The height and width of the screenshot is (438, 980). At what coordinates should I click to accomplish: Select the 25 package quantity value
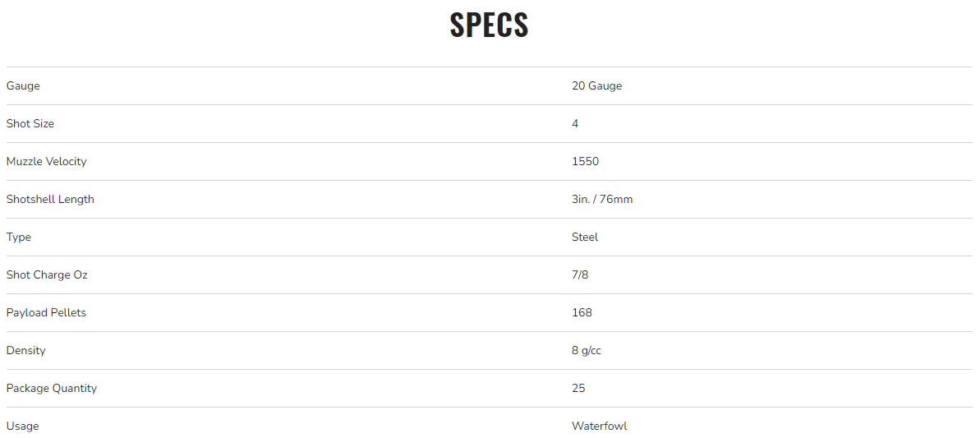click(x=578, y=389)
